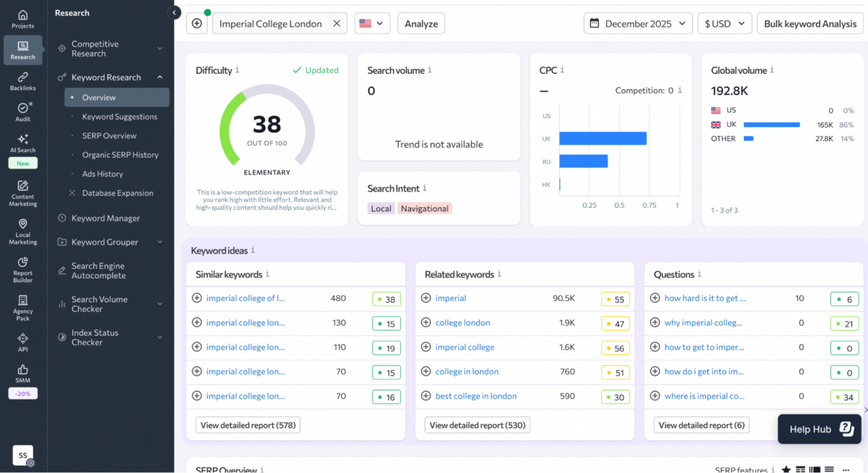This screenshot has height=473, width=868.
Task: Open Database Expansion menu item
Action: pyautogui.click(x=117, y=193)
